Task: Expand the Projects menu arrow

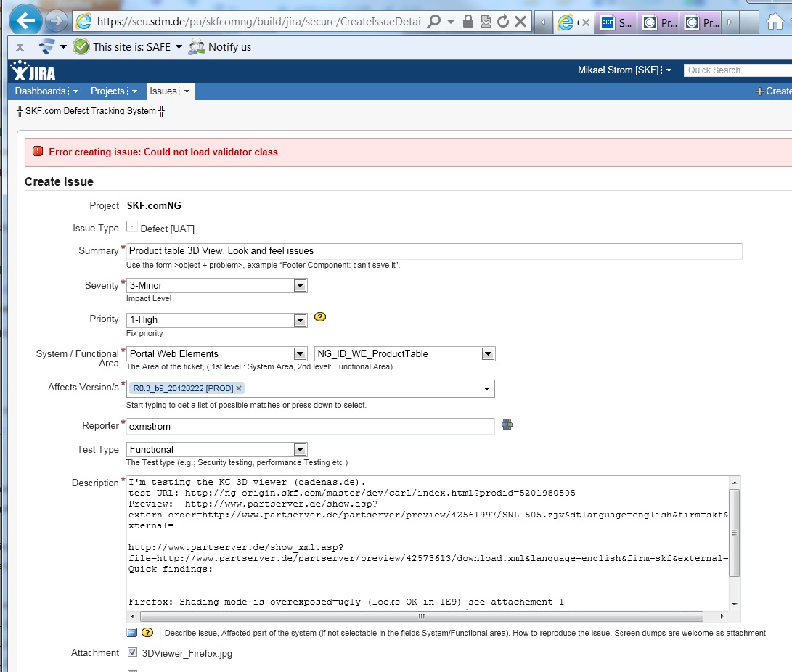Action: [134, 91]
